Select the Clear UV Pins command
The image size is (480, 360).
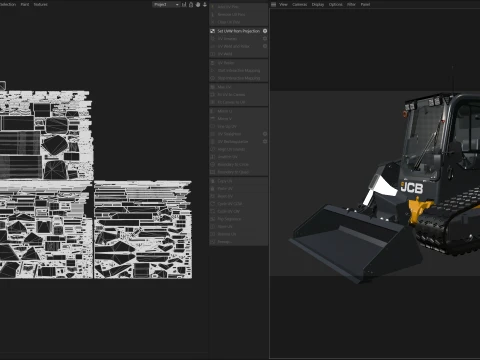238,22
